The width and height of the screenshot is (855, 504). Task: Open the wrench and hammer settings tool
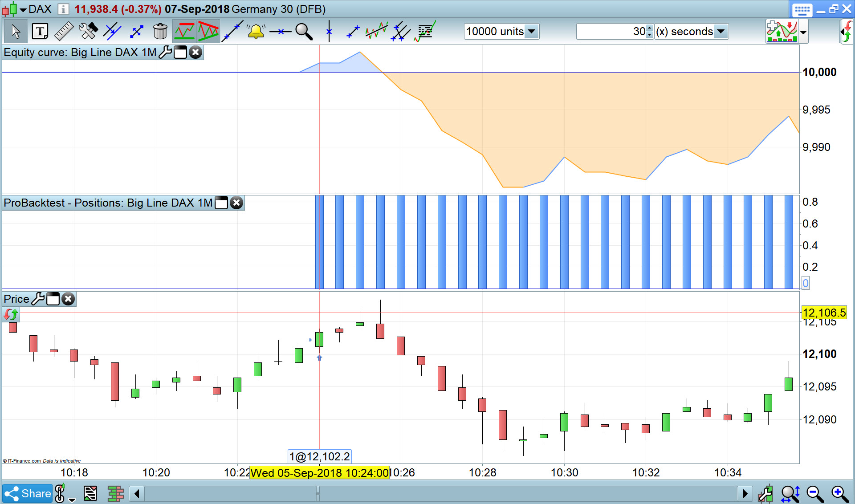point(88,32)
